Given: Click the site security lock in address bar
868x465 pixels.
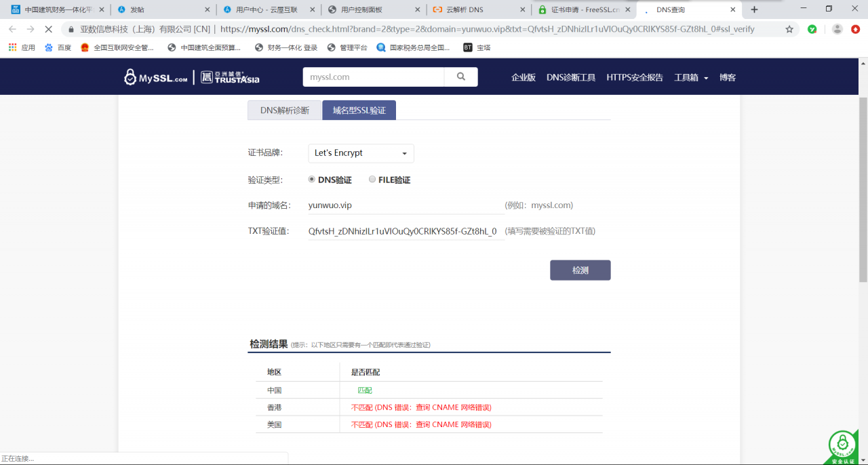Looking at the screenshot, I should point(71,30).
